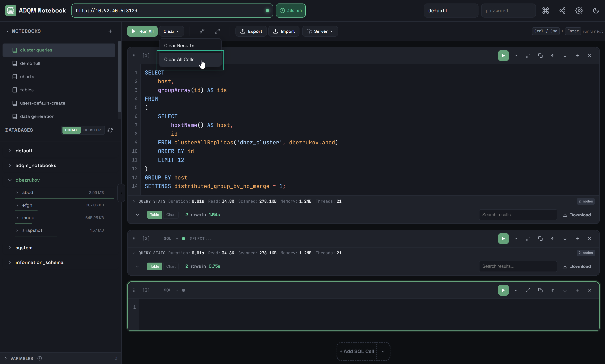This screenshot has width=605, height=364.
Task: Switch databases view to CLUSTER
Action: coord(92,130)
